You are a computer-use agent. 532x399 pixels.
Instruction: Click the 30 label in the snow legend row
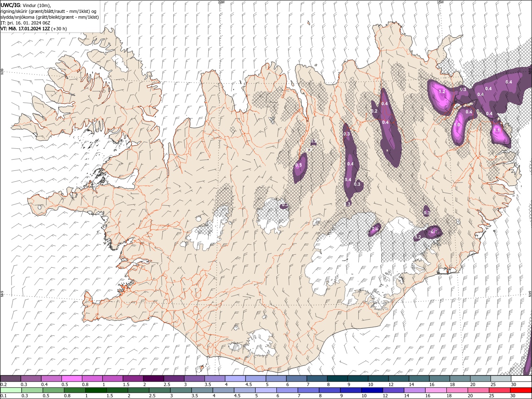point(514,384)
